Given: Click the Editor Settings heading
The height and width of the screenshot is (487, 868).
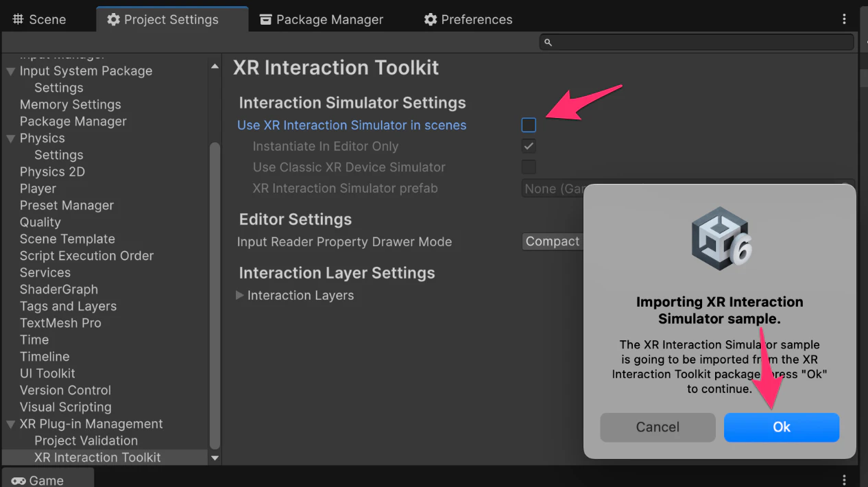Looking at the screenshot, I should pyautogui.click(x=296, y=219).
